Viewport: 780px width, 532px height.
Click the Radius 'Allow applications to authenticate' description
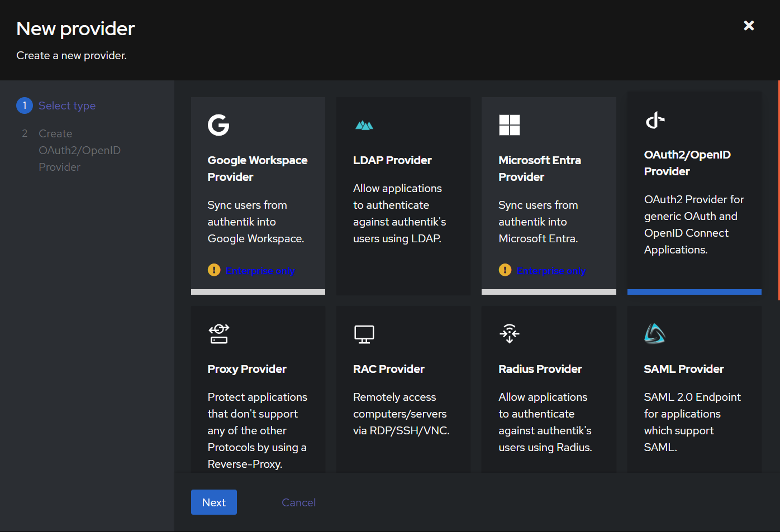[x=545, y=422]
